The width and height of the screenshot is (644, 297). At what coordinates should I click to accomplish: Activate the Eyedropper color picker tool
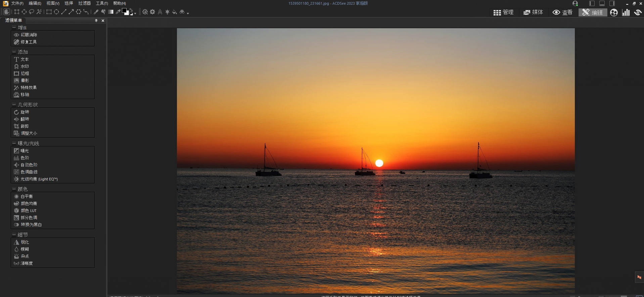click(118, 12)
